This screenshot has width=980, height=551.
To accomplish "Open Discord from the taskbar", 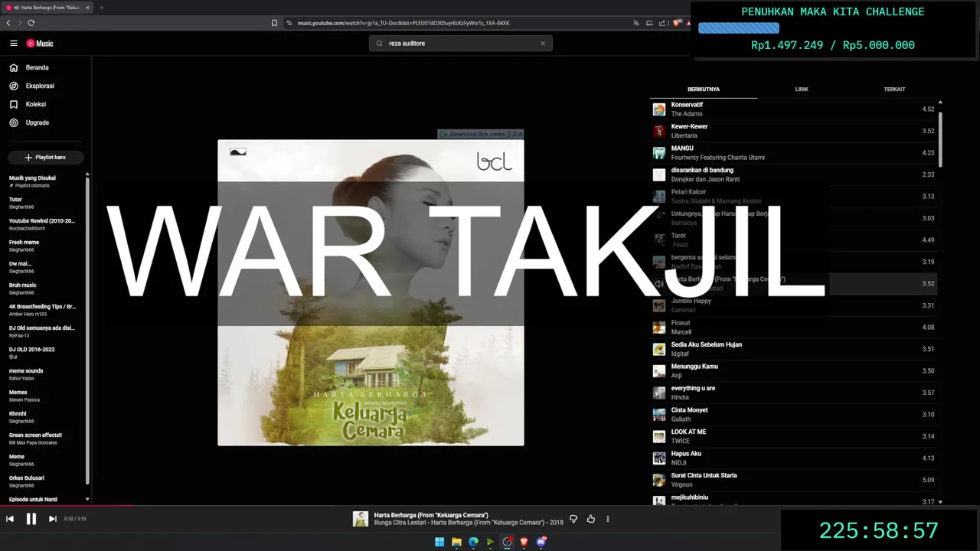I will point(541,542).
